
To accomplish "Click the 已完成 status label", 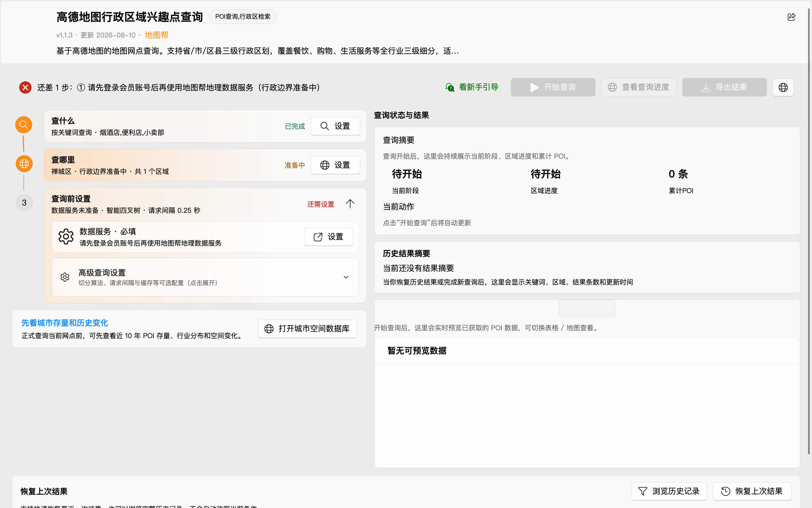I will 295,126.
